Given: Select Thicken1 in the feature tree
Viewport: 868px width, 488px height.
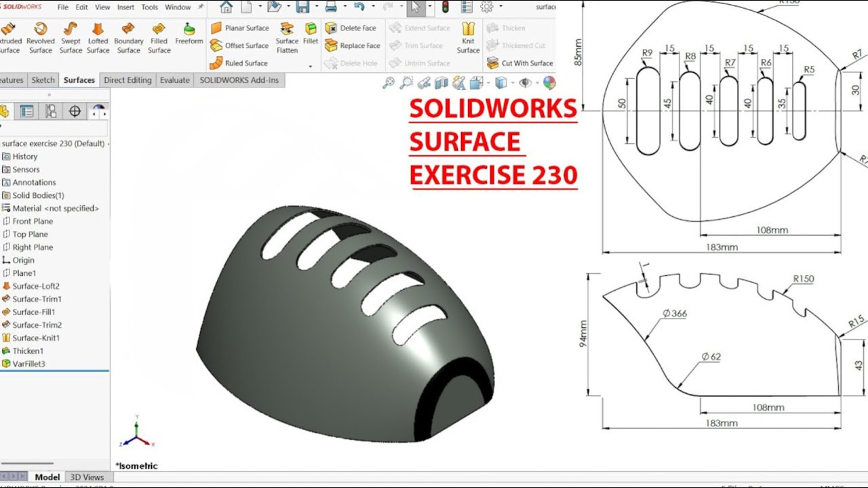Looking at the screenshot, I should [22, 351].
